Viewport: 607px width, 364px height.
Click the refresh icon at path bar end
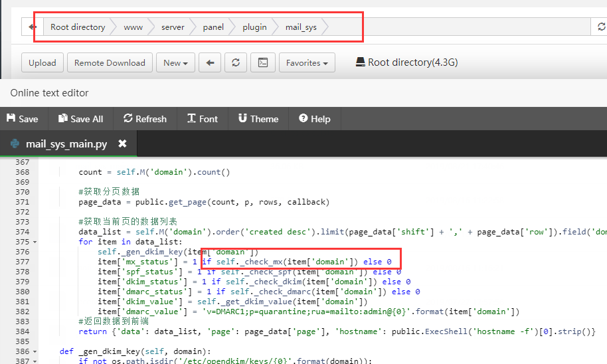click(601, 27)
